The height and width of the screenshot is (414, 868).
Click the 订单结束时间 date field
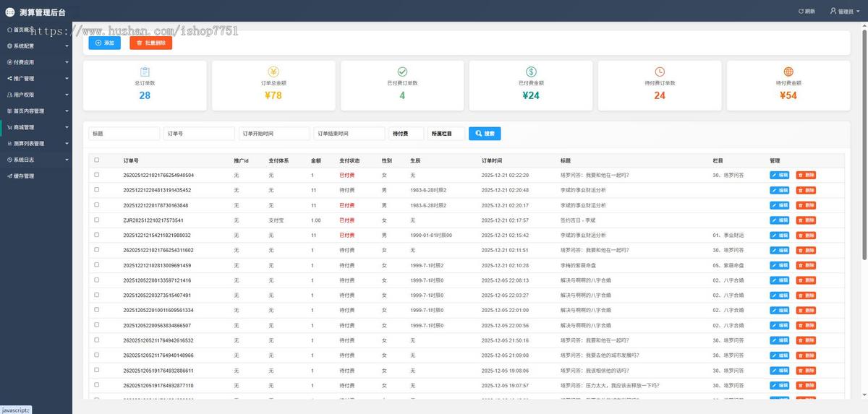click(x=349, y=134)
